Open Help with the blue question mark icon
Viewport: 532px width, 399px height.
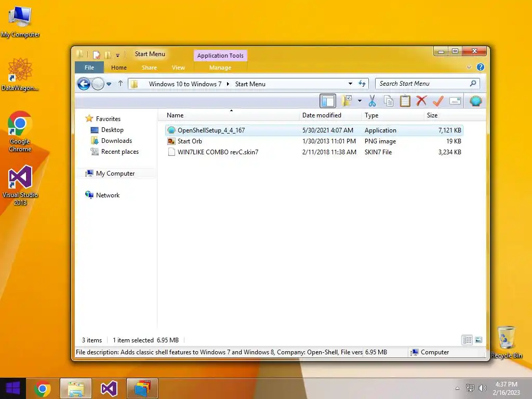(x=481, y=67)
